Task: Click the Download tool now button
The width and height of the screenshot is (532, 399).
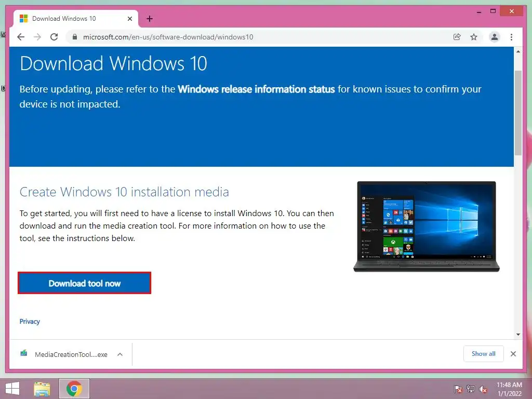Action: [85, 283]
